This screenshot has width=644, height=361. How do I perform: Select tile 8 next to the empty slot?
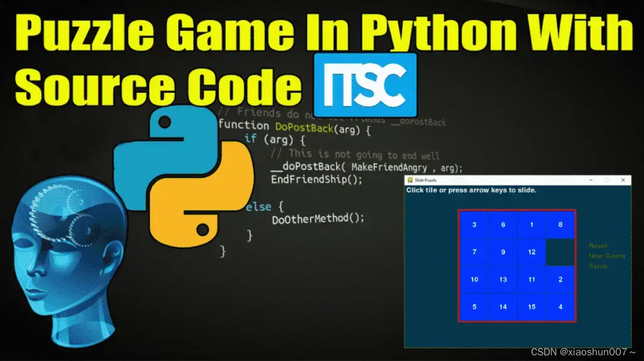coord(560,225)
